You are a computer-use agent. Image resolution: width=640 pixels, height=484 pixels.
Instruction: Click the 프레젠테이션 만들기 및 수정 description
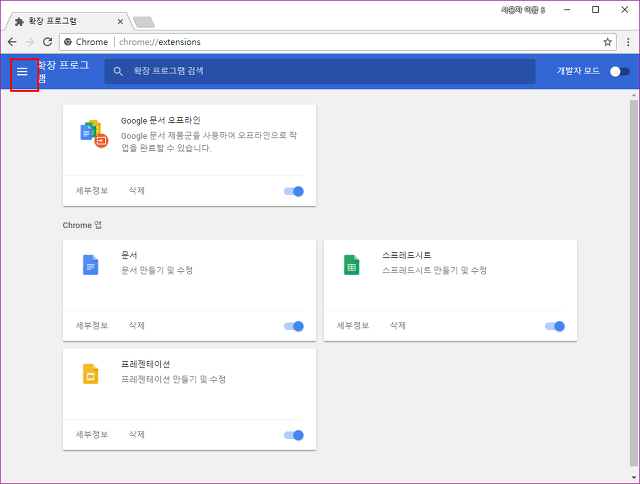coord(173,379)
